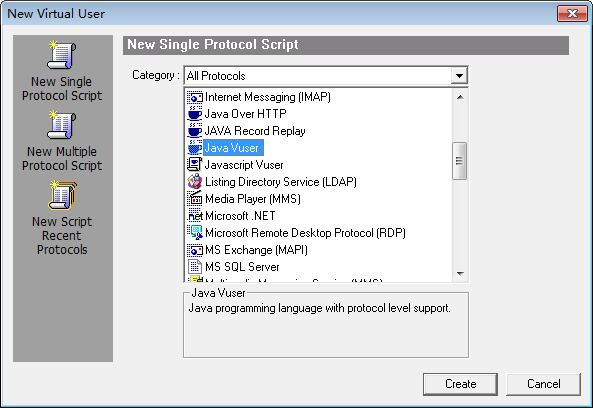
Task: Click the New Single Protocol Script label
Action: point(62,88)
